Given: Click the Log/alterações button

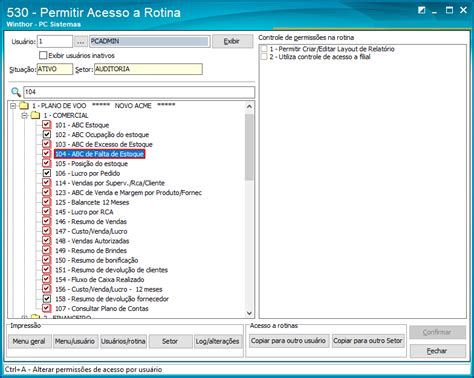Looking at the screenshot, I should pos(218,341).
